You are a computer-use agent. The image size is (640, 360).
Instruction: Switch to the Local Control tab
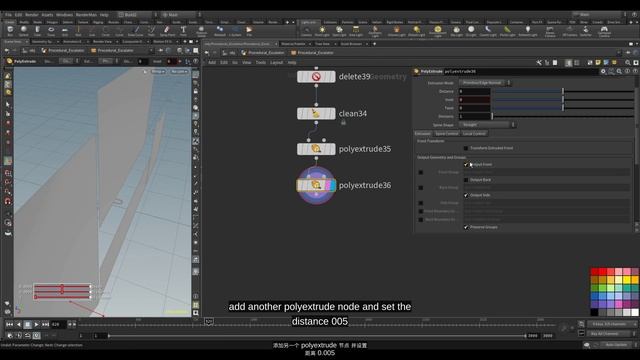pyautogui.click(x=474, y=133)
